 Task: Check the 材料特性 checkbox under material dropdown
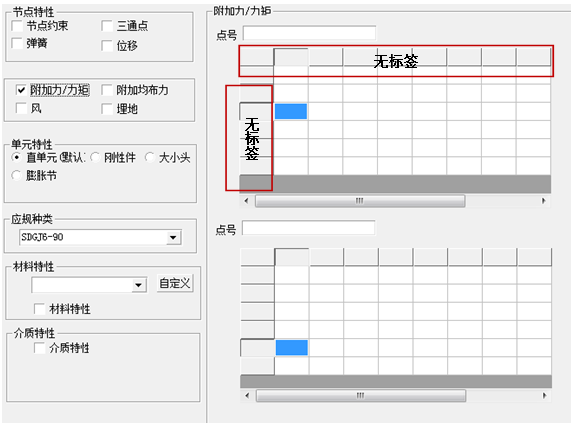pyautogui.click(x=39, y=309)
